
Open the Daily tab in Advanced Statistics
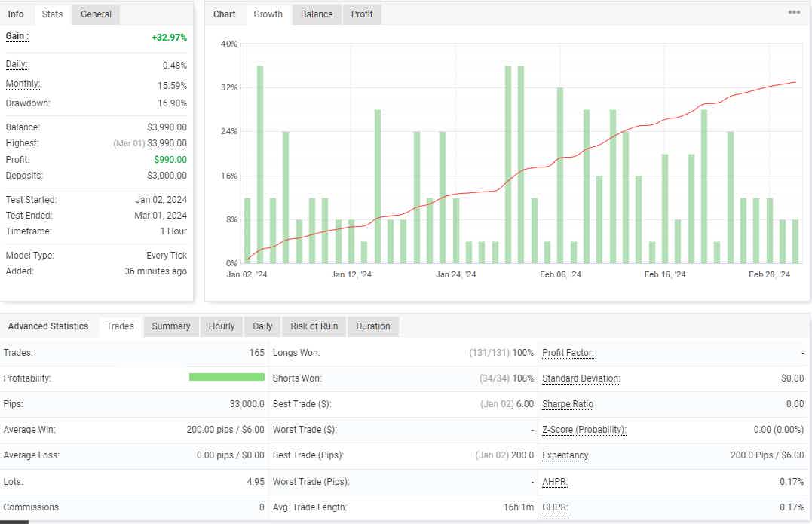(262, 326)
